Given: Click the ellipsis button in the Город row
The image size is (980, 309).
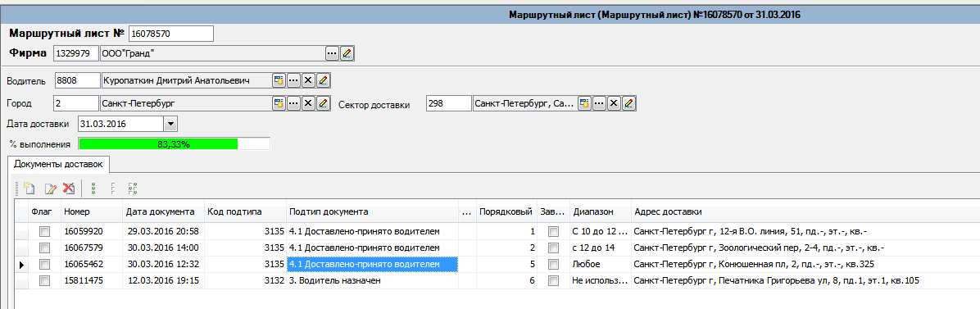Looking at the screenshot, I should (x=293, y=103).
